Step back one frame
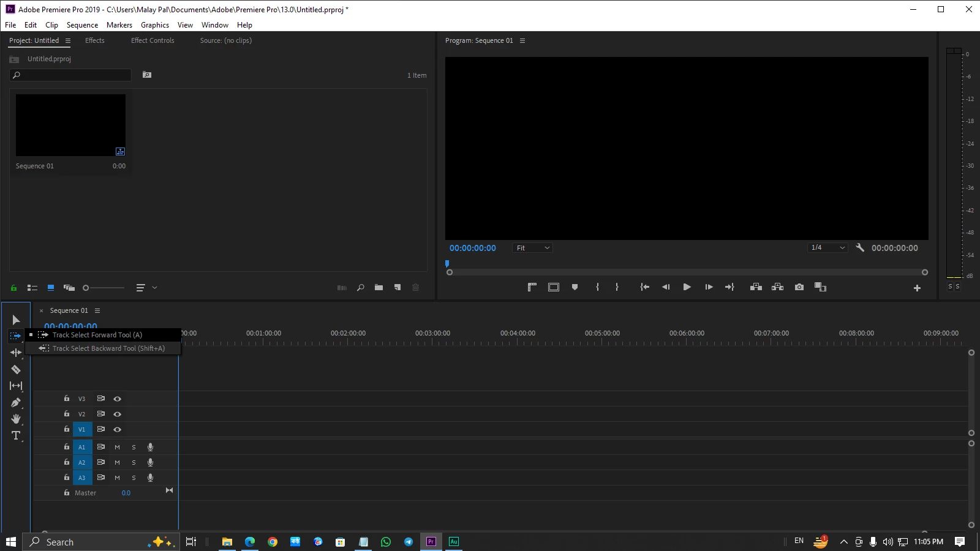The width and height of the screenshot is (980, 551). coord(666,287)
